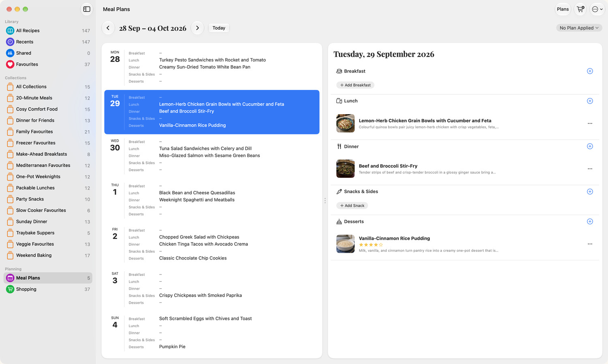Open ellipsis menu for Vanilla-Cinnamon Rice Pudding
Screen dimensions: 608x364
tap(590, 244)
